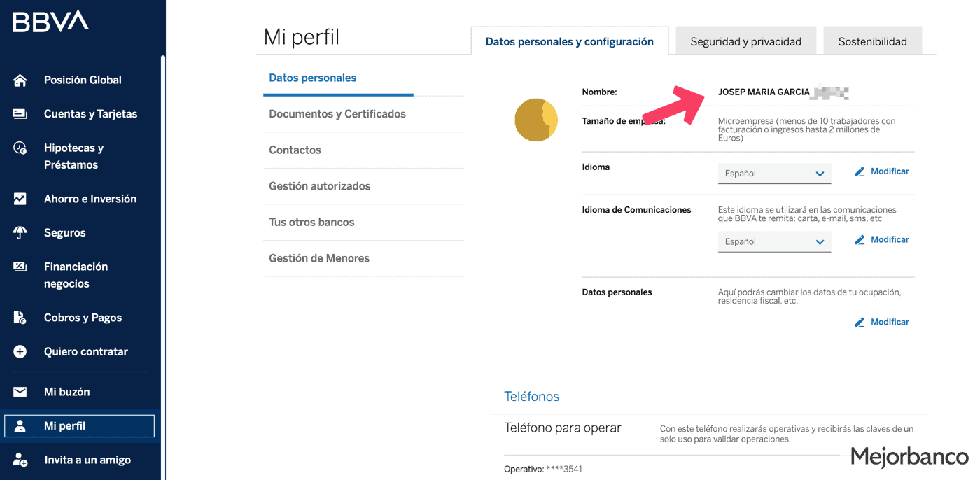Click the Operativo: ****3541 phone number
This screenshot has width=980, height=480.
pos(543,469)
